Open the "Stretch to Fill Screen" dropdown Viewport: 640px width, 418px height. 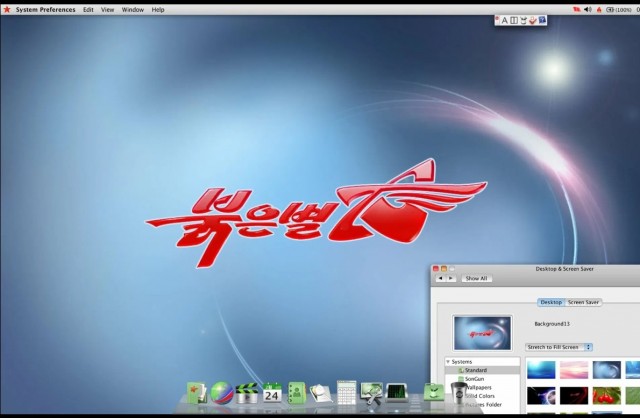[559, 347]
